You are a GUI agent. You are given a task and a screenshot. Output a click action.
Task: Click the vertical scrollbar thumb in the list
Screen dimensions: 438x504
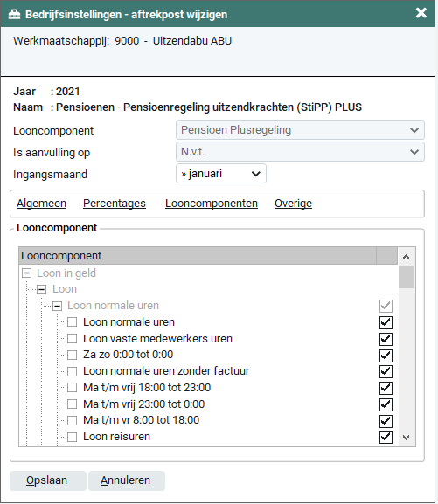(x=407, y=277)
